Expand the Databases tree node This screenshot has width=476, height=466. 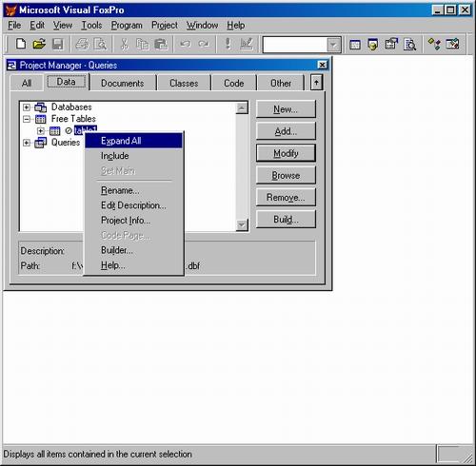point(27,107)
